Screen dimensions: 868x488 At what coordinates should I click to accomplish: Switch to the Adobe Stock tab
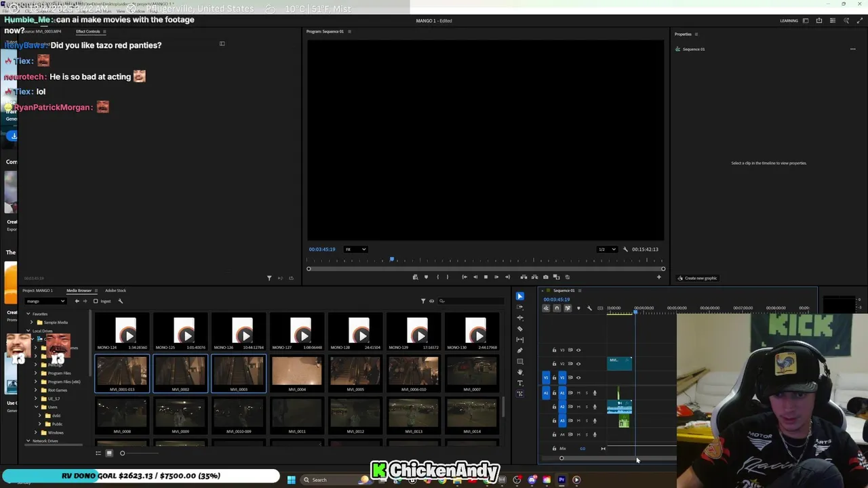(x=115, y=291)
